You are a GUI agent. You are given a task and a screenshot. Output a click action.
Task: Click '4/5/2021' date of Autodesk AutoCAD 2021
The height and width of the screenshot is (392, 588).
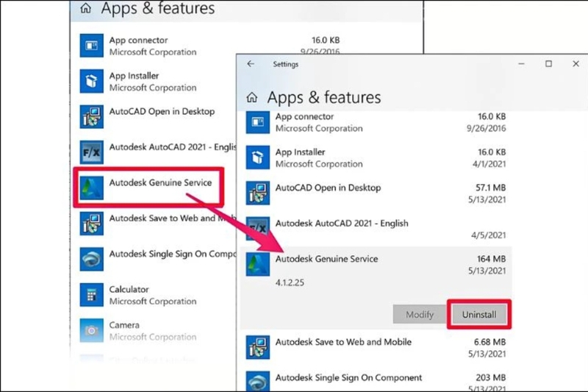[488, 235]
